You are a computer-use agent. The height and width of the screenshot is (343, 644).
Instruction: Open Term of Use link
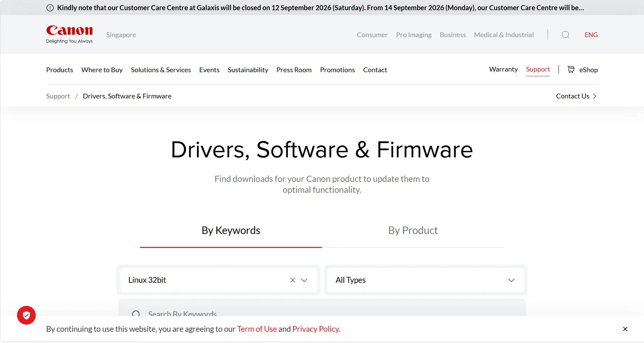[x=257, y=329]
